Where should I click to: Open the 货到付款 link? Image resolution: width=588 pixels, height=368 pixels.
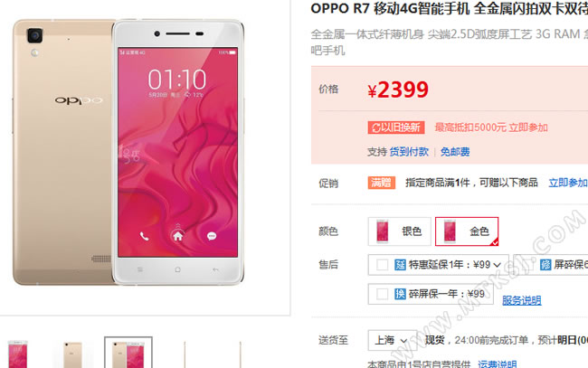(409, 152)
